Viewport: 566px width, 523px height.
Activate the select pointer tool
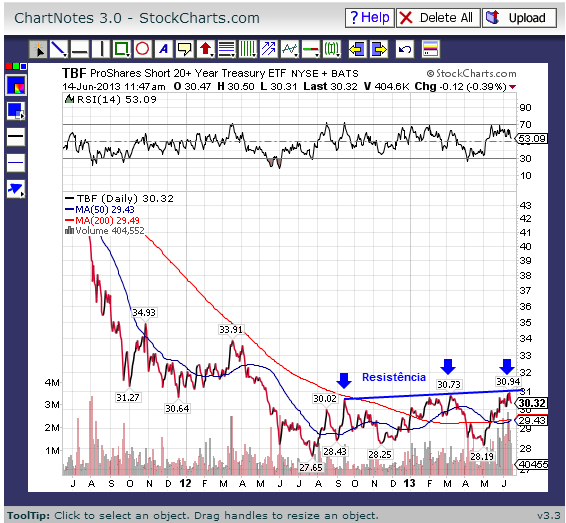pos(38,49)
